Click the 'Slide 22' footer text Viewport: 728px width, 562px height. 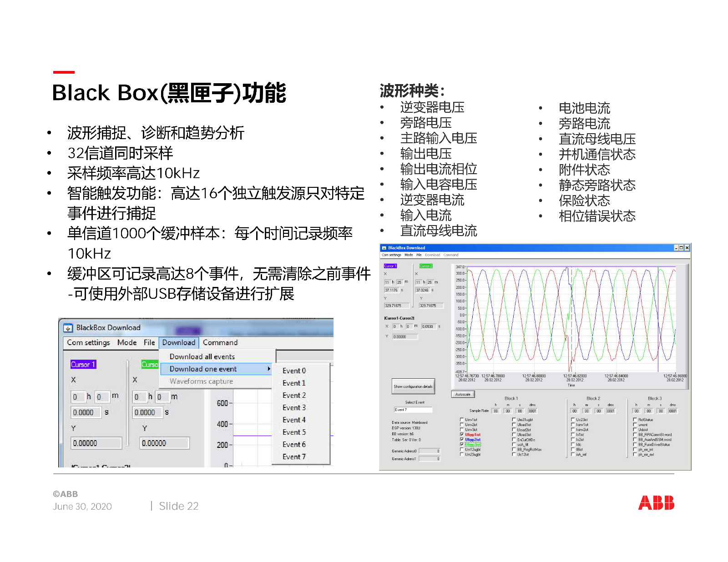pos(179,506)
